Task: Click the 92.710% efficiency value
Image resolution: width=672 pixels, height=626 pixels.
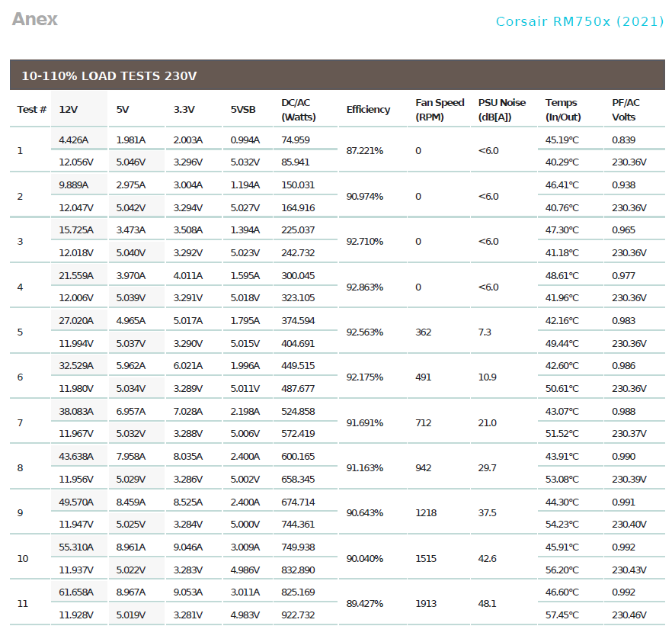Action: pyautogui.click(x=365, y=242)
